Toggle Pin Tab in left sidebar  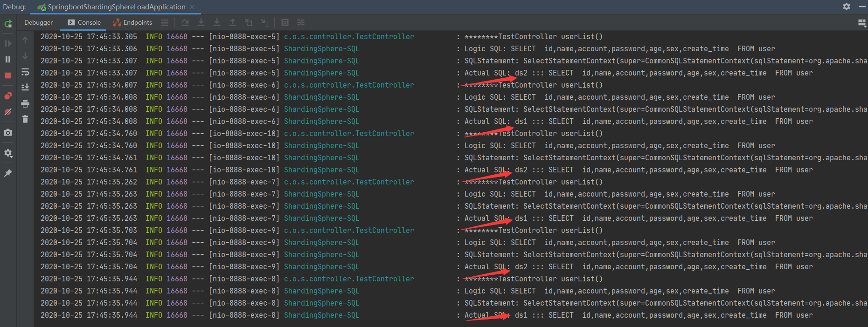point(8,173)
